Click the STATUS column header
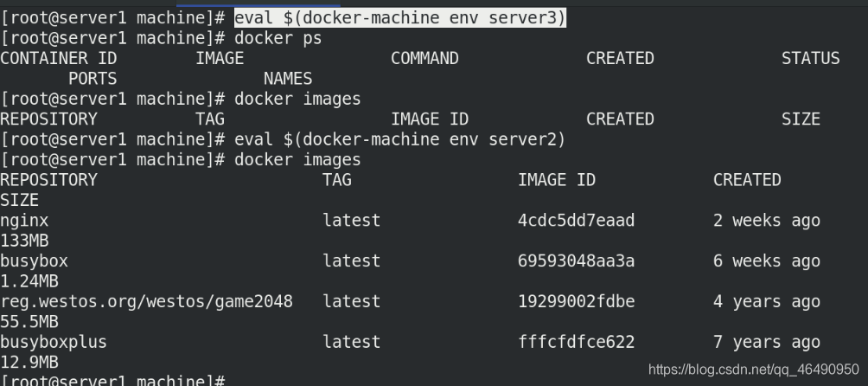 810,59
